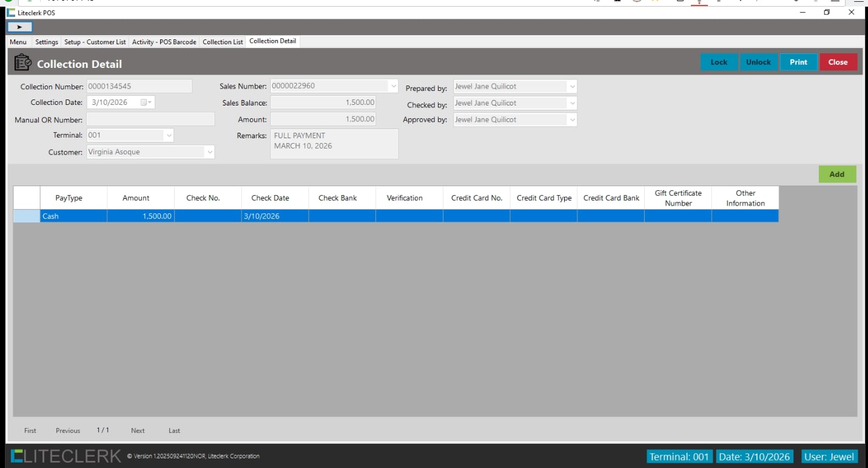Select the Cash payment row header
The width and height of the screenshot is (868, 468).
[x=26, y=216]
